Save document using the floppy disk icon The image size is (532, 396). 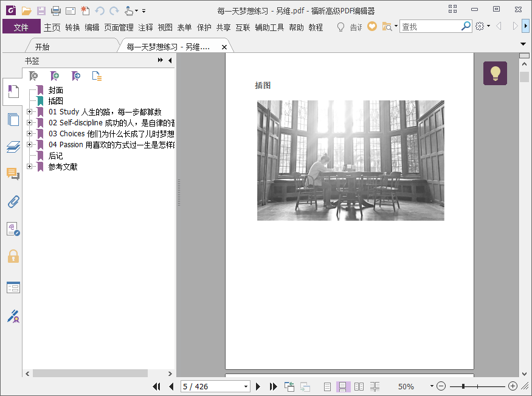[41, 11]
